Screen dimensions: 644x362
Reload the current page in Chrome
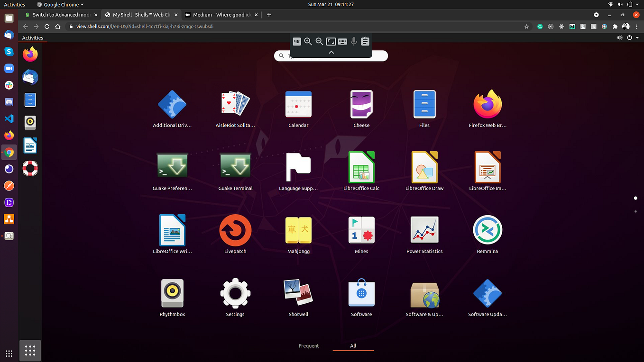[x=46, y=27]
